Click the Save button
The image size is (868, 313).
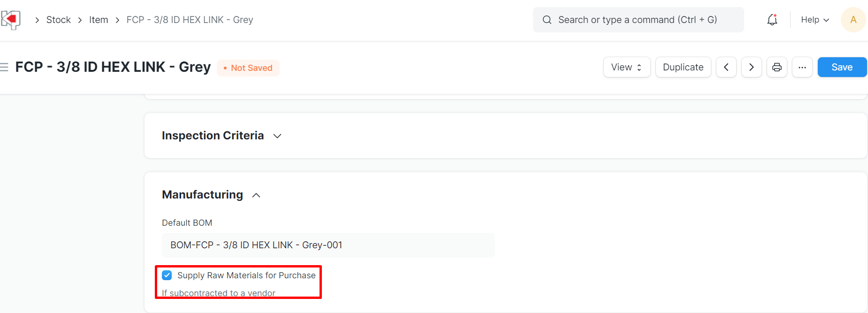click(842, 67)
